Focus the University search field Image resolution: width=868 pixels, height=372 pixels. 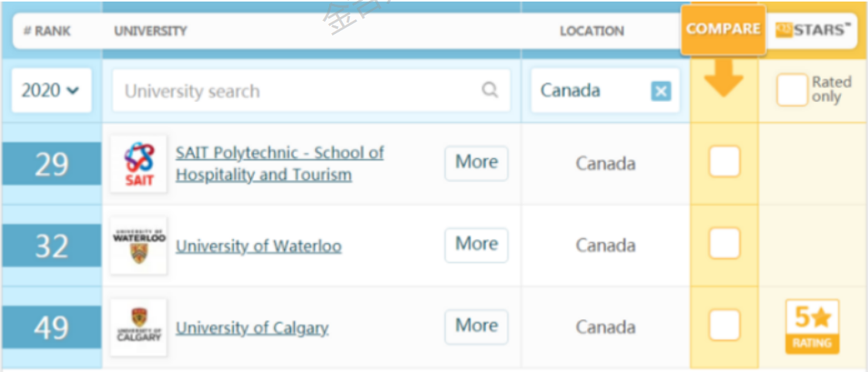click(x=297, y=91)
